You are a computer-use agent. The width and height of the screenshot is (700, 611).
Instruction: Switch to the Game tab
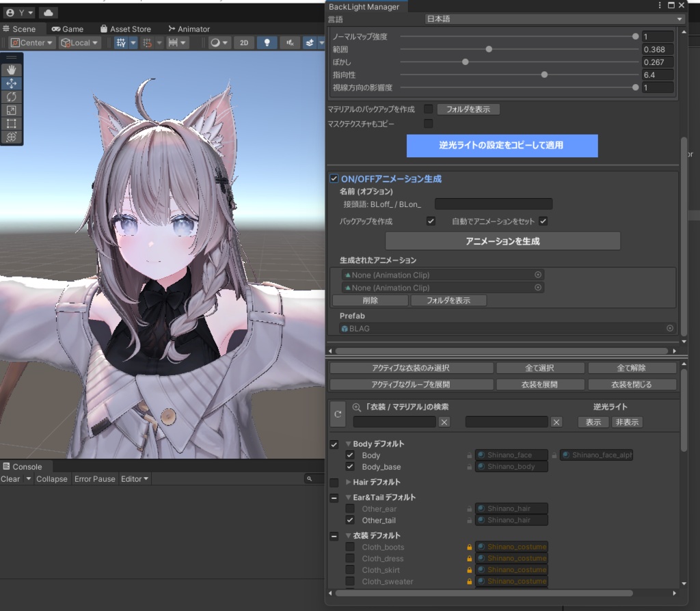(x=68, y=29)
